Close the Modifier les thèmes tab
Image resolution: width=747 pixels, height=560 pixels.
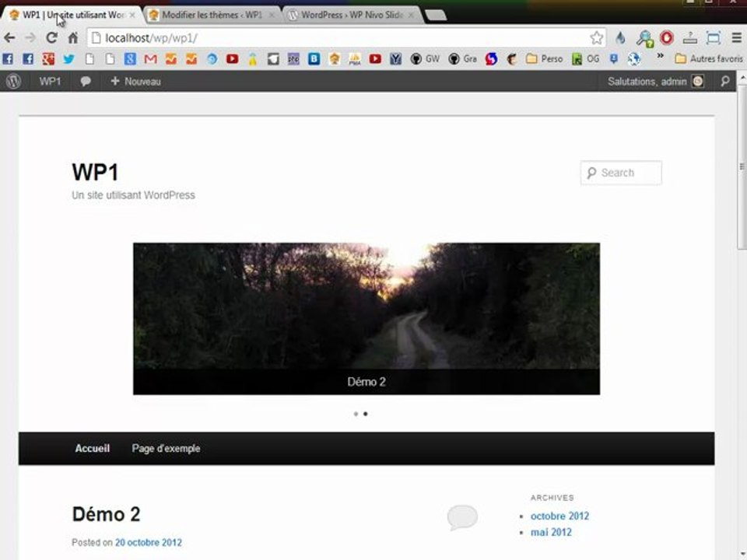(x=272, y=16)
